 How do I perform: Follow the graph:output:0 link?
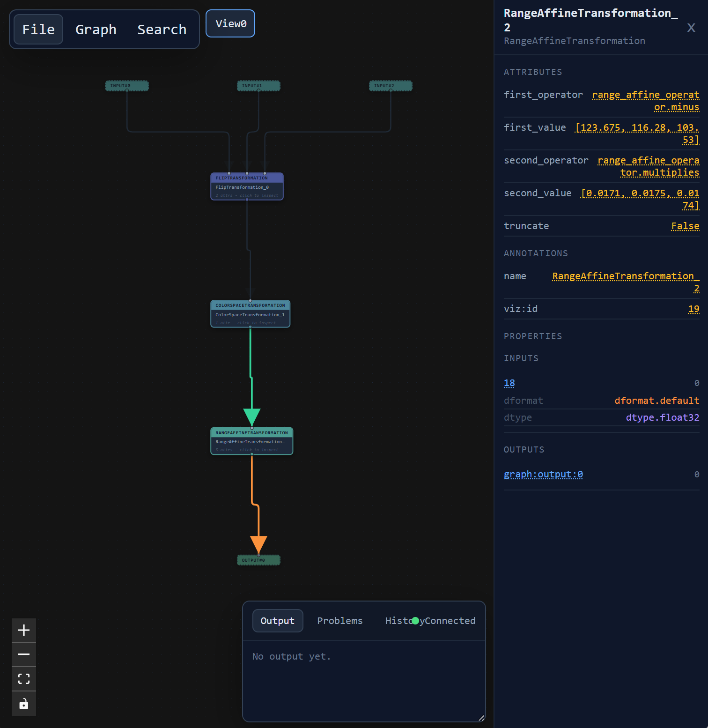[x=543, y=475]
